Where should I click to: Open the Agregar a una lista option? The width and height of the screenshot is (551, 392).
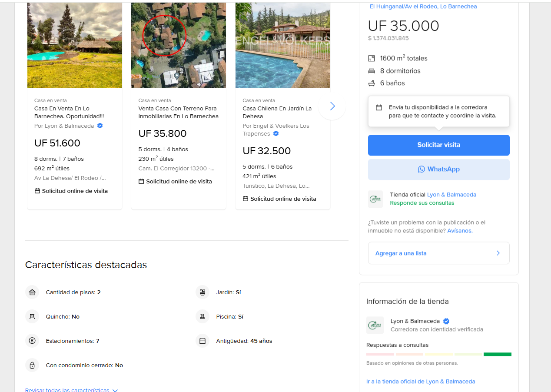click(x=438, y=253)
